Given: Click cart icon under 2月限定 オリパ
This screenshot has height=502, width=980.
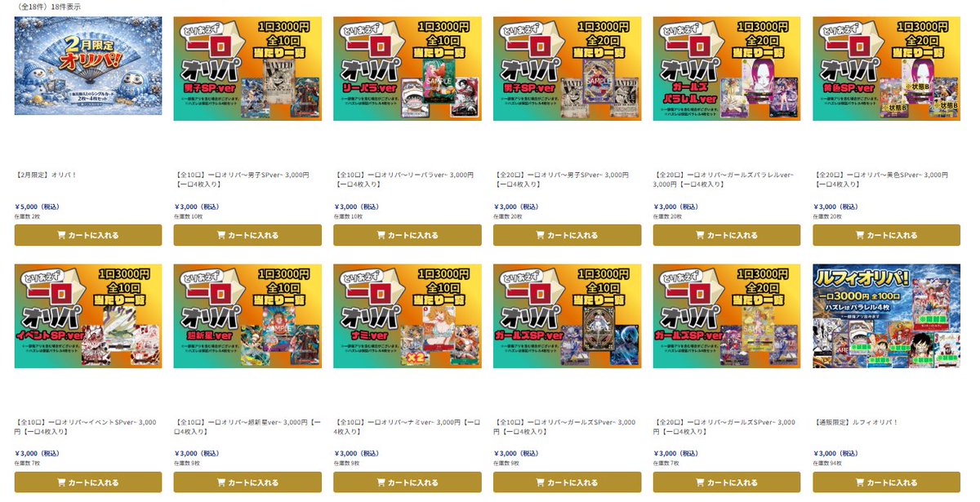Looking at the screenshot, I should point(62,235).
